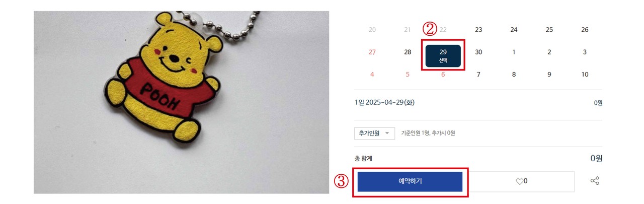The image size is (644, 204).
Task: Select date 9 in bottom calendar row
Action: [549, 74]
